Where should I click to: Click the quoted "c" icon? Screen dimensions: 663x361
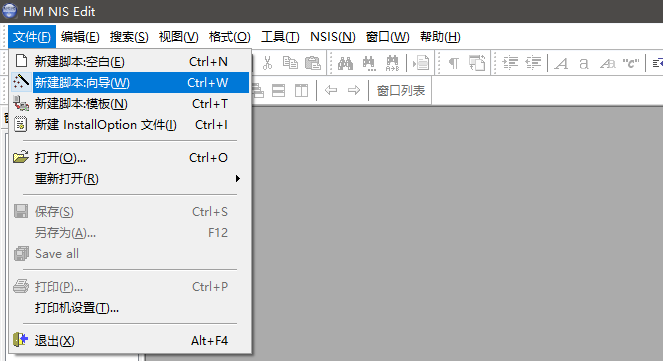tap(630, 63)
